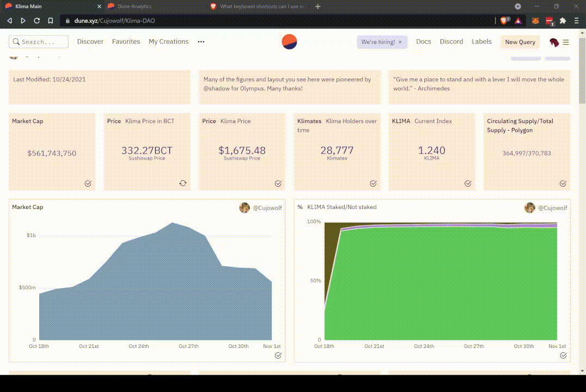Image resolution: width=586 pixels, height=392 pixels.
Task: Open the hamburger menu beside the profile avatar
Action: point(566,42)
